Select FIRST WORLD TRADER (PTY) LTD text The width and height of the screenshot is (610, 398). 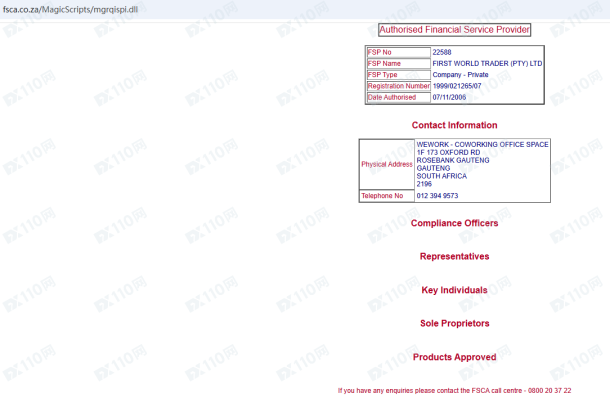[x=487, y=63]
